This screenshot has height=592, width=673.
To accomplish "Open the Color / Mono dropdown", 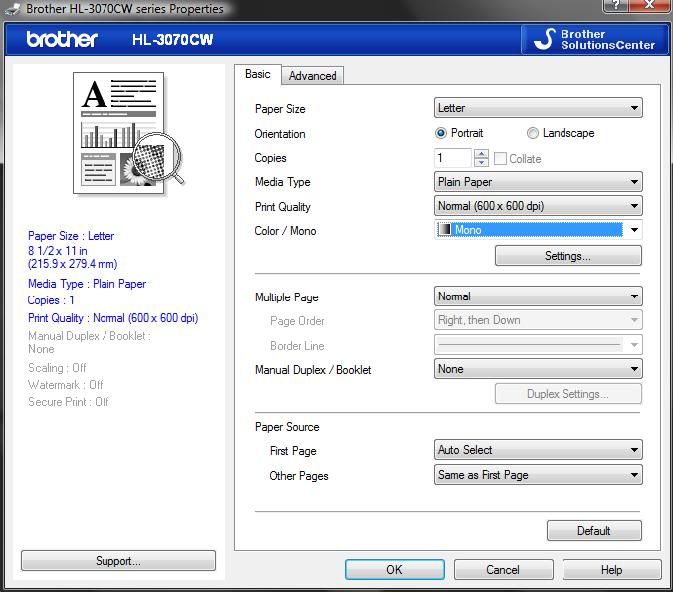I will click(538, 230).
